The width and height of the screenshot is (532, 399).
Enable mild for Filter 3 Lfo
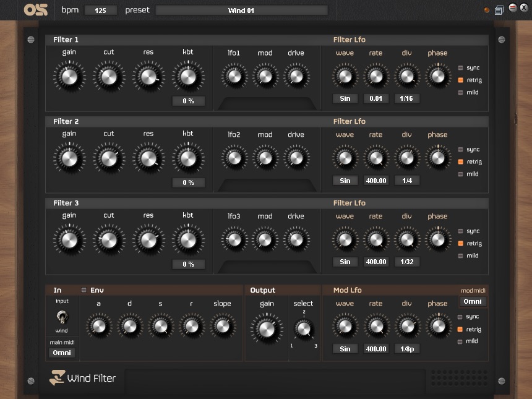point(460,255)
